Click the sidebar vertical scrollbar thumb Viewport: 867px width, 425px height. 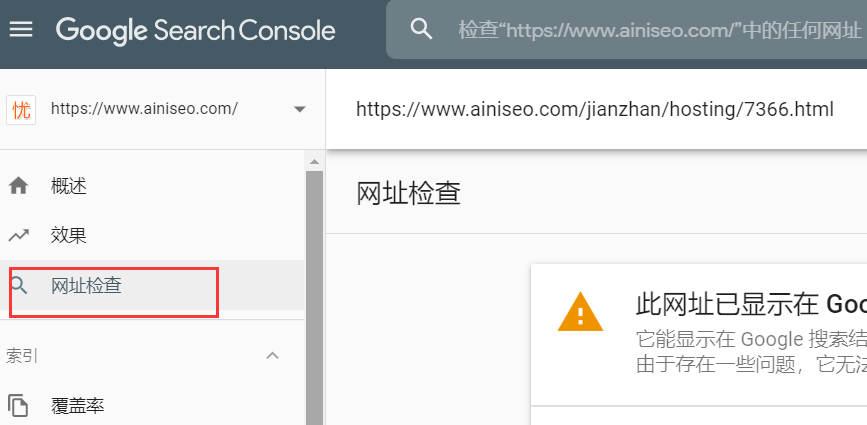tap(315, 298)
